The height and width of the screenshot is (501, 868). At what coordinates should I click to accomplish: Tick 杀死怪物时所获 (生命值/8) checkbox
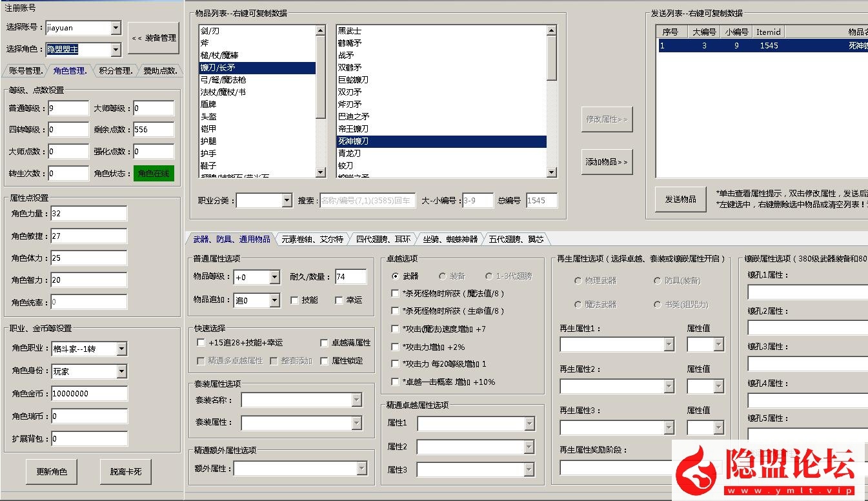(396, 311)
